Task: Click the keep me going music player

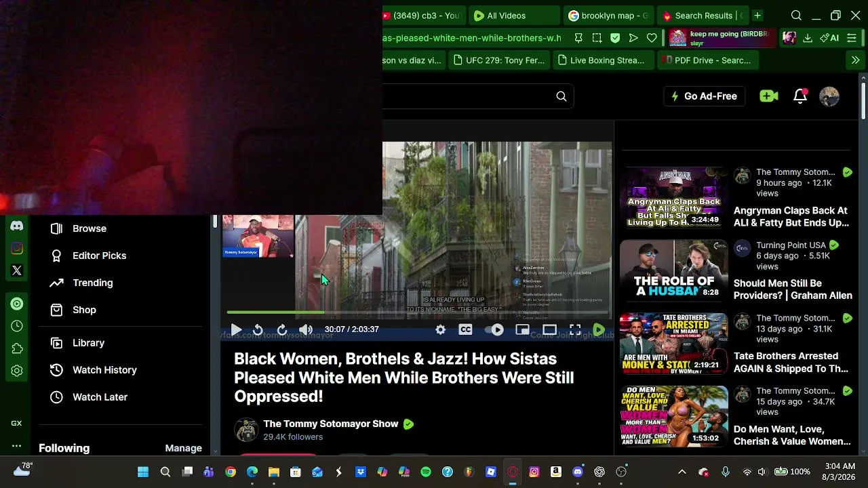Action: (x=721, y=38)
